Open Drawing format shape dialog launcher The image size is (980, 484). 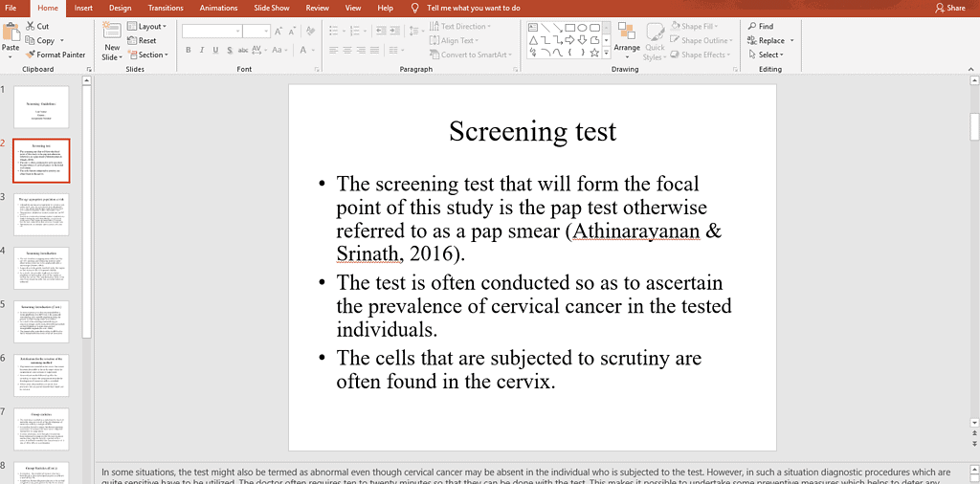tap(736, 69)
